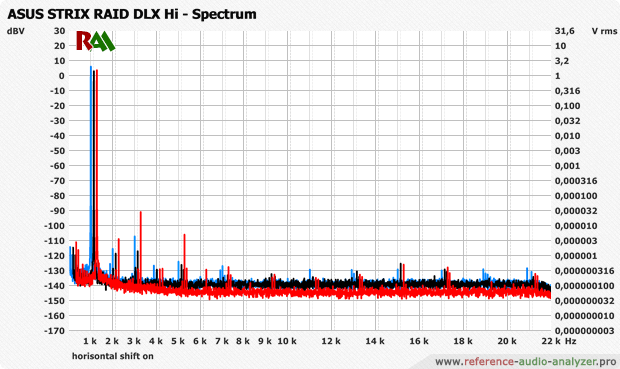Click the '0,032' V rms axis value
The height and width of the screenshot is (369, 620).
coord(567,121)
